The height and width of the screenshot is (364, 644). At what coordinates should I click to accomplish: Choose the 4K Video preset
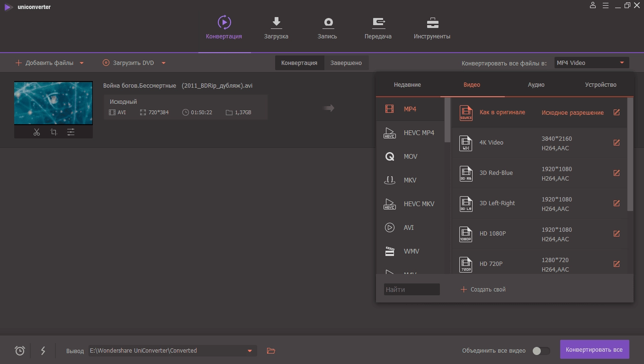(539, 143)
